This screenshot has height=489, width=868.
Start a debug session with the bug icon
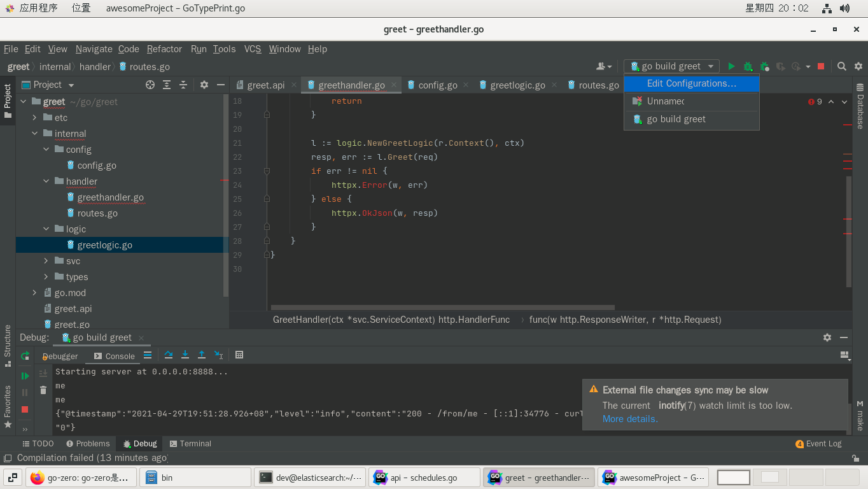748,66
